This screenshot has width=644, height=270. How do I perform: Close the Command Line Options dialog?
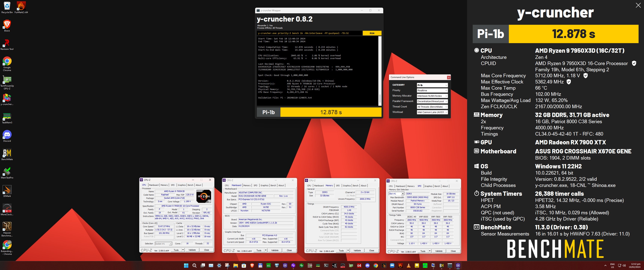pos(449,77)
